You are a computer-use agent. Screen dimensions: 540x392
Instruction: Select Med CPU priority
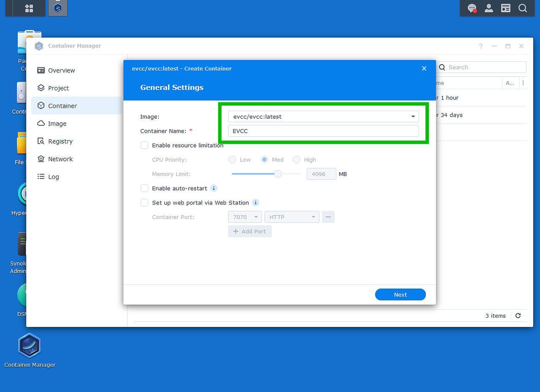[x=264, y=160]
